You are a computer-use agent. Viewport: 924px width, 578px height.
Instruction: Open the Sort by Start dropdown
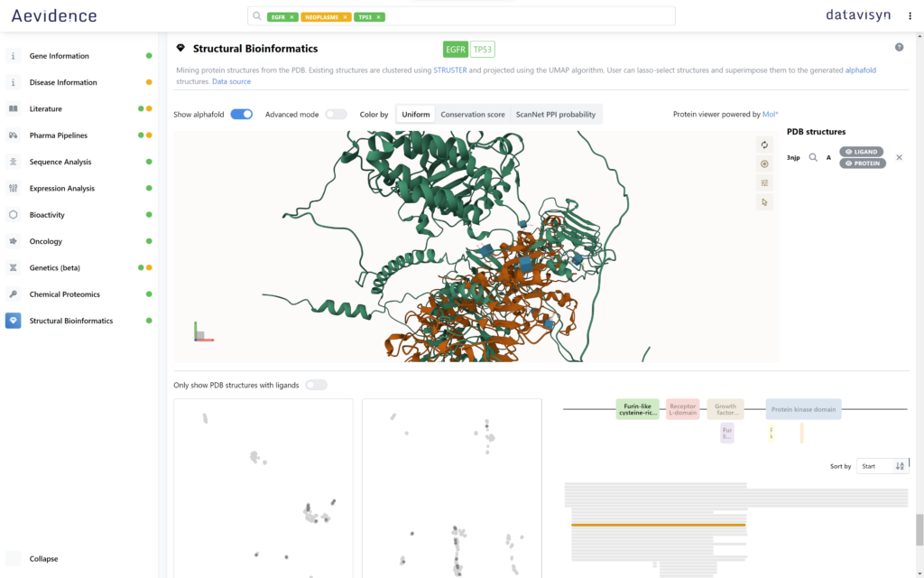coord(875,467)
